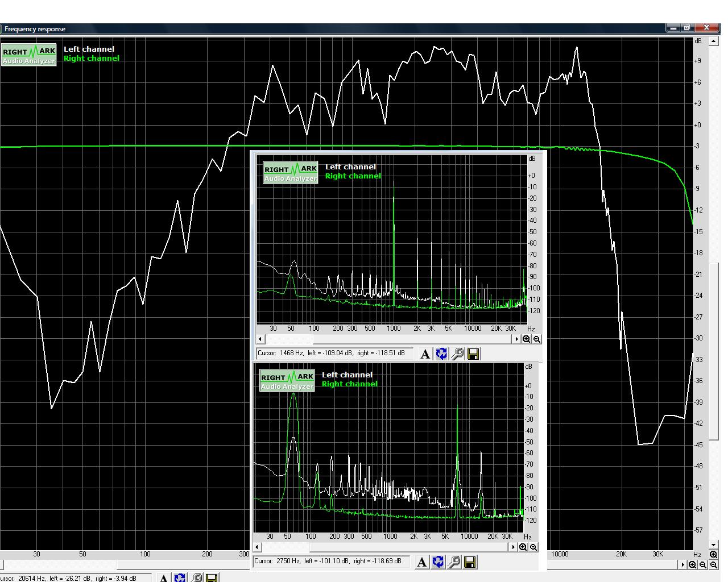This screenshot has height=582, width=728.
Task: Click the left scroll arrow of the upper inset graph
Action: [260, 339]
